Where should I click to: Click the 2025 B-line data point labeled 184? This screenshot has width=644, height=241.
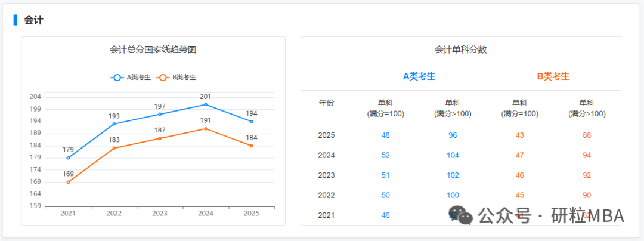tap(252, 146)
